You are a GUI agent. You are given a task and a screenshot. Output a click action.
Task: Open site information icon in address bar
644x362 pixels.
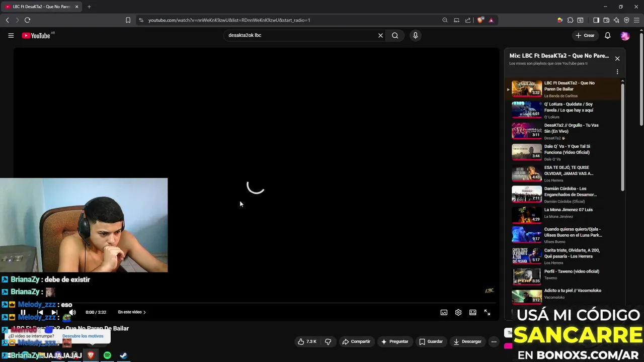click(141, 20)
